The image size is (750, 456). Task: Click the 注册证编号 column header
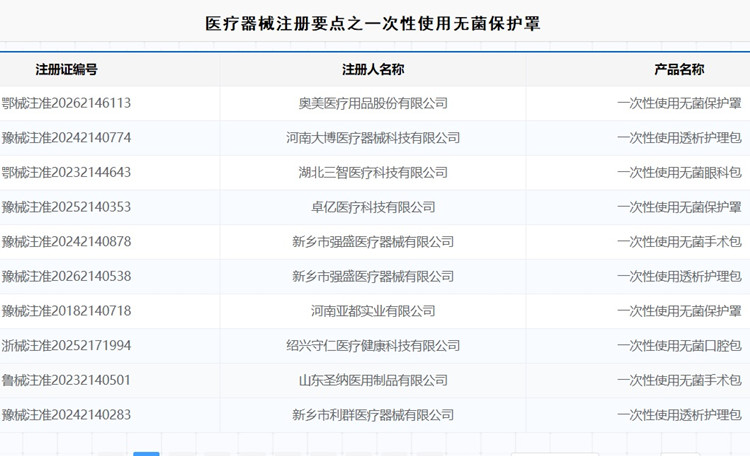[66, 69]
